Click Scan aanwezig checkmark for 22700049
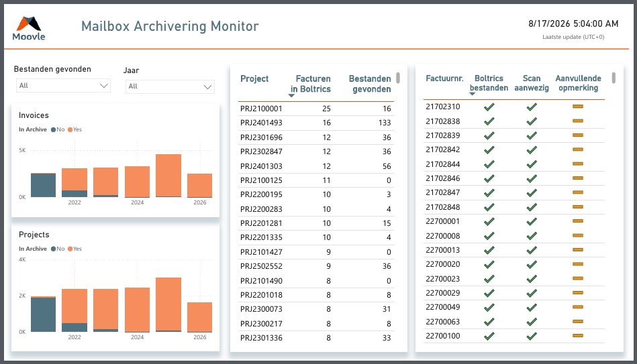This screenshot has width=637, height=364. coord(532,308)
